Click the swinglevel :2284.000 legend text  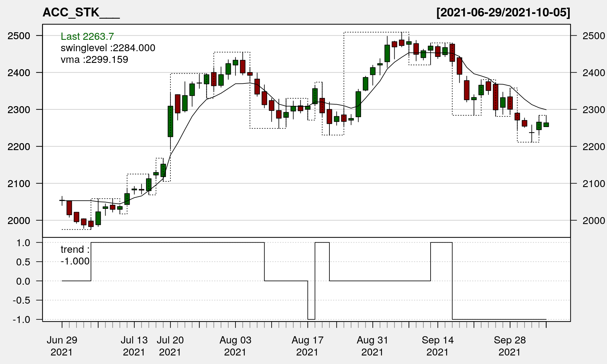pos(108,48)
